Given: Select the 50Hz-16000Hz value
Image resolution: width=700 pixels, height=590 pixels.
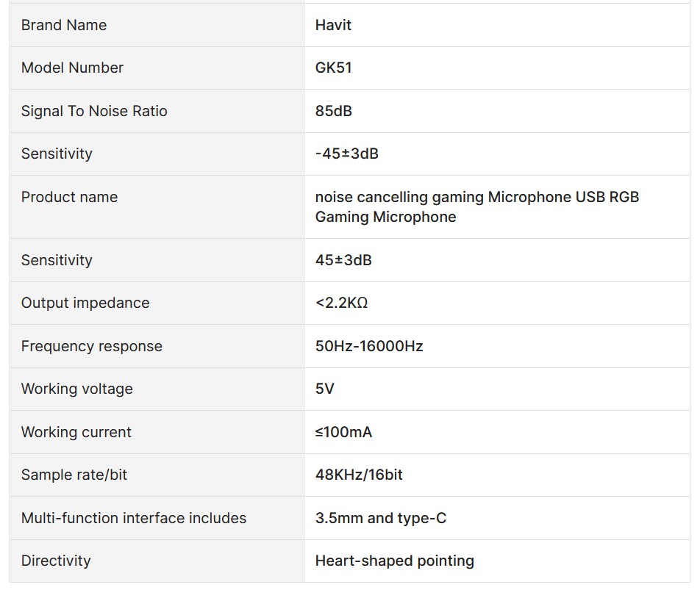Looking at the screenshot, I should coord(369,346).
